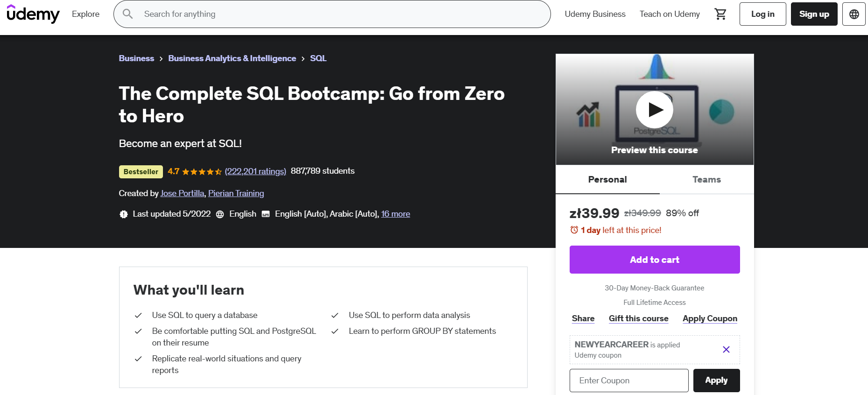Screen dimensions: 868x395
Task: Click Gift this course link
Action: [638, 318]
